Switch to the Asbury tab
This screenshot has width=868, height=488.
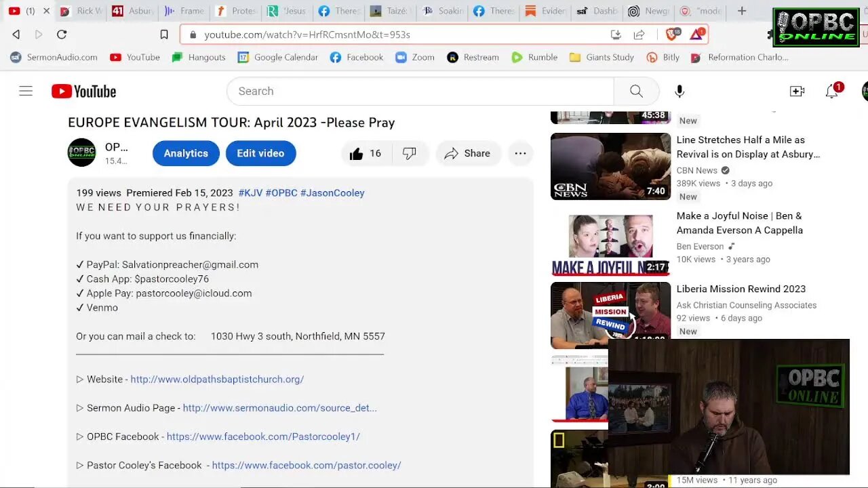[133, 11]
